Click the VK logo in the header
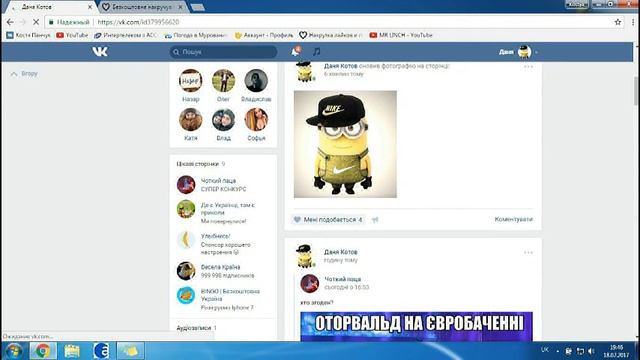This screenshot has width=640, height=360. click(x=100, y=51)
